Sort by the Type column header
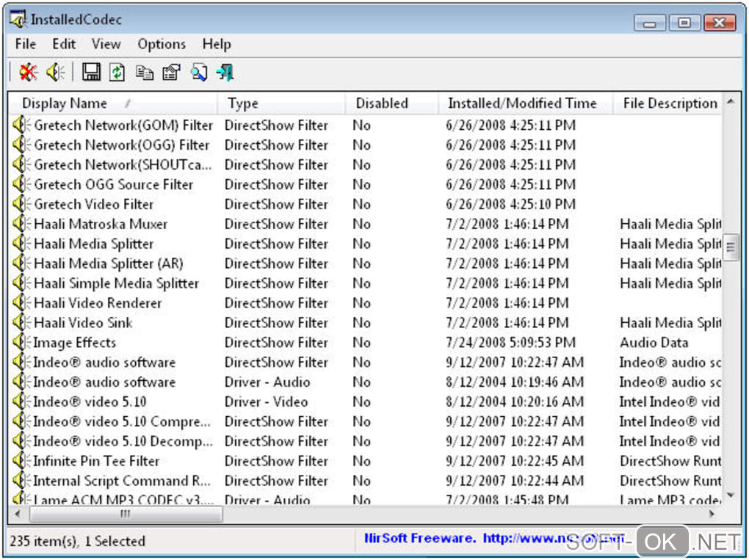 point(281,103)
